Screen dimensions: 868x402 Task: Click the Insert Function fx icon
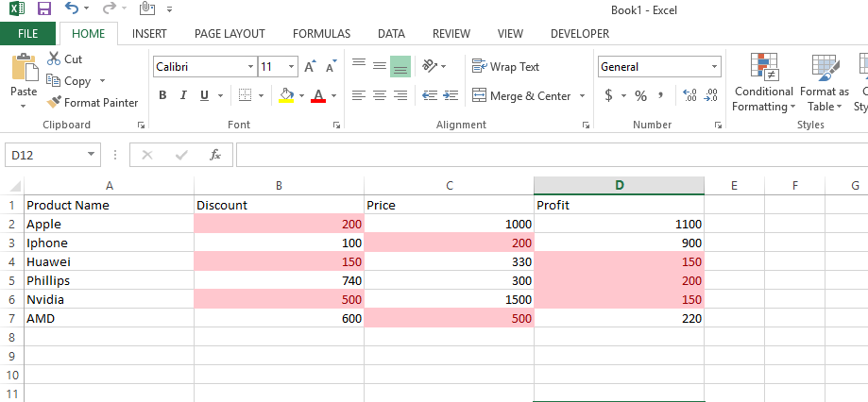point(215,155)
